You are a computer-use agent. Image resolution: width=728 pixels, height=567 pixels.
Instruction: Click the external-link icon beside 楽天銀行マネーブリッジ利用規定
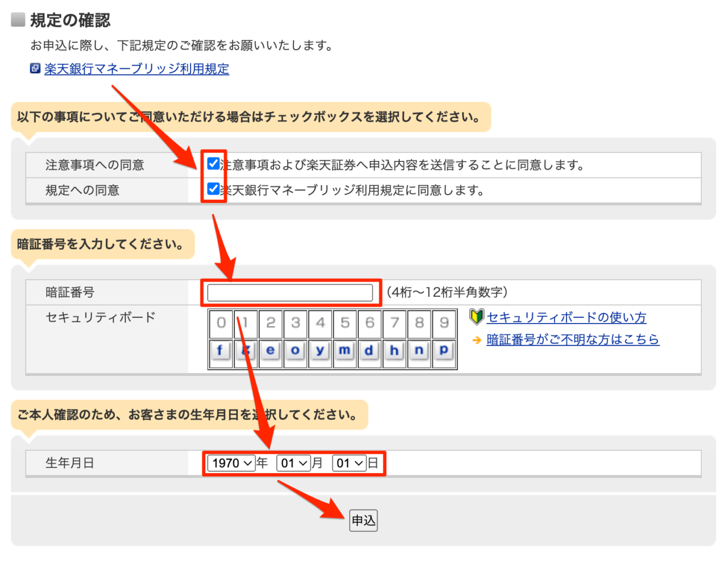click(x=35, y=69)
